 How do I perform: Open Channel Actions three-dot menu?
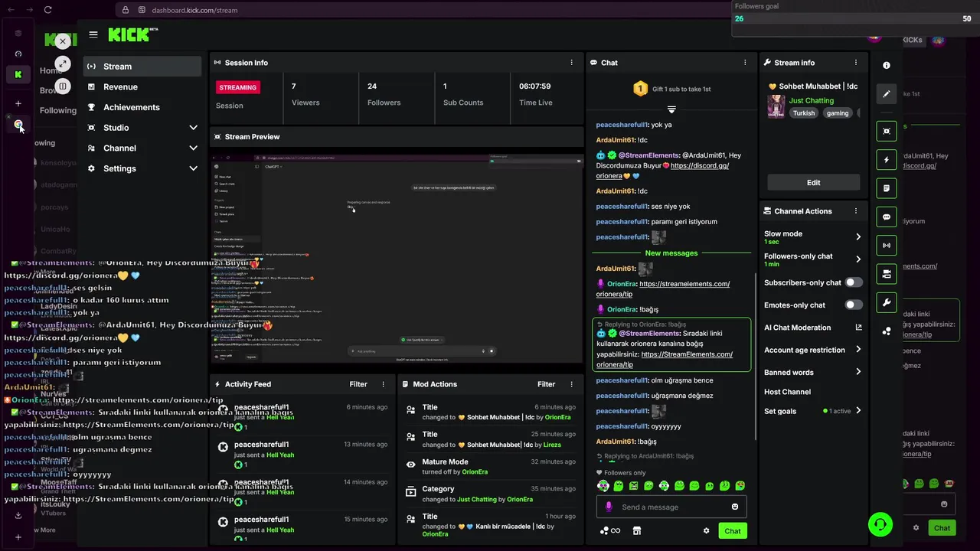(x=856, y=211)
